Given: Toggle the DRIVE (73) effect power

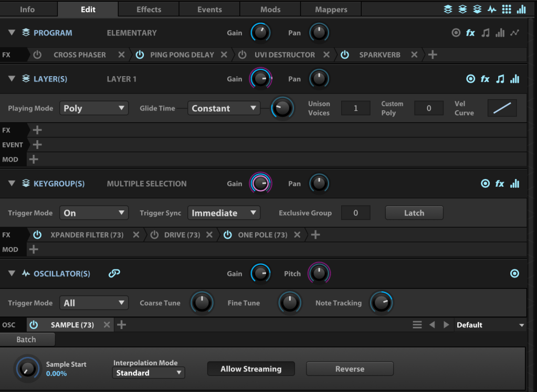Looking at the screenshot, I should [x=154, y=235].
